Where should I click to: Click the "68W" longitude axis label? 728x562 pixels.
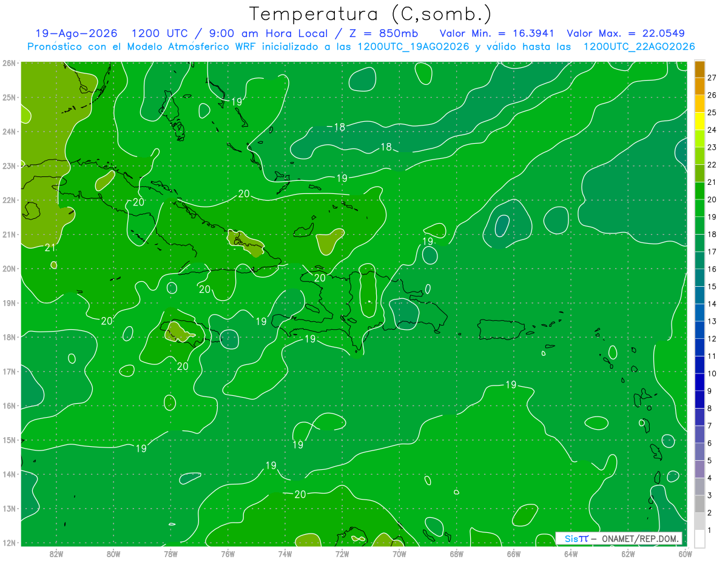pyautogui.click(x=456, y=554)
